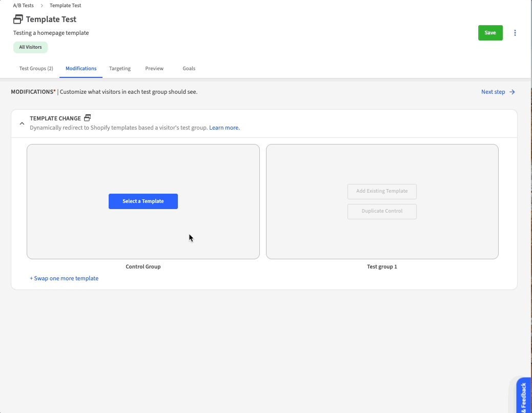Viewport: 532px width, 413px height.
Task: Open the Goals tab
Action: pyautogui.click(x=189, y=69)
